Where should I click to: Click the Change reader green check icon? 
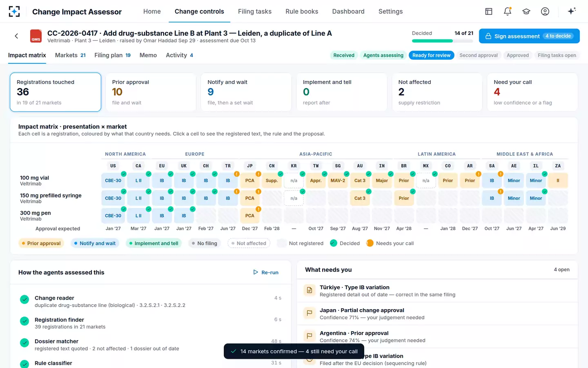(24, 299)
